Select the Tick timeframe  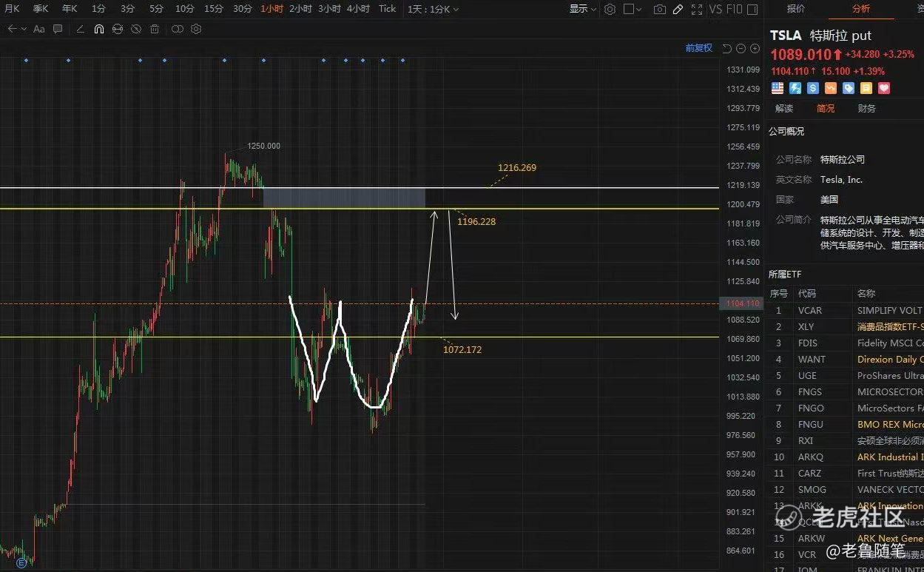click(388, 9)
